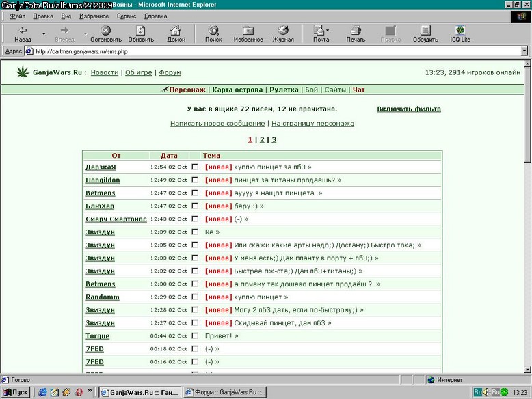Image resolution: width=532 pixels, height=399 pixels.
Task: Open the Форум link
Action: point(170,72)
